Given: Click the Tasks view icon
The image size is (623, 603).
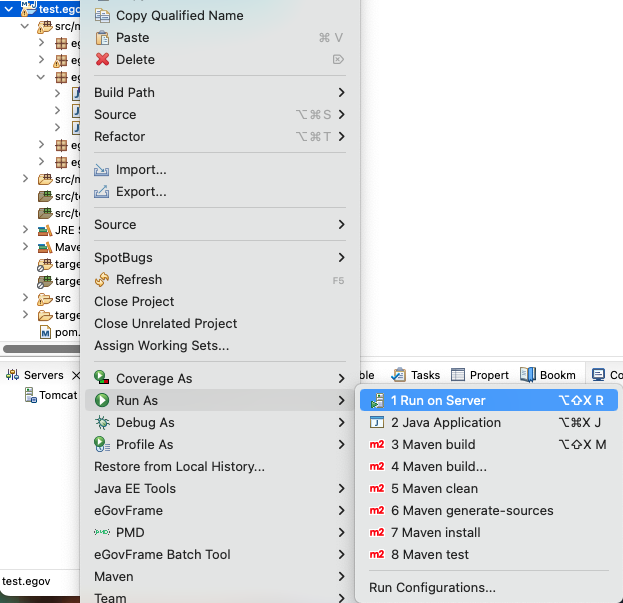Looking at the screenshot, I should pyautogui.click(x=399, y=375).
